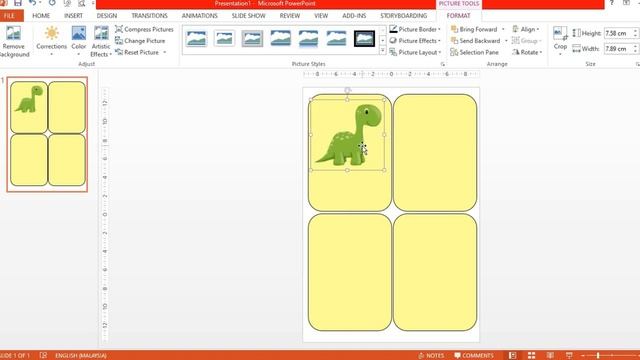Select slide 1 thumbnail in the panel

tap(47, 134)
